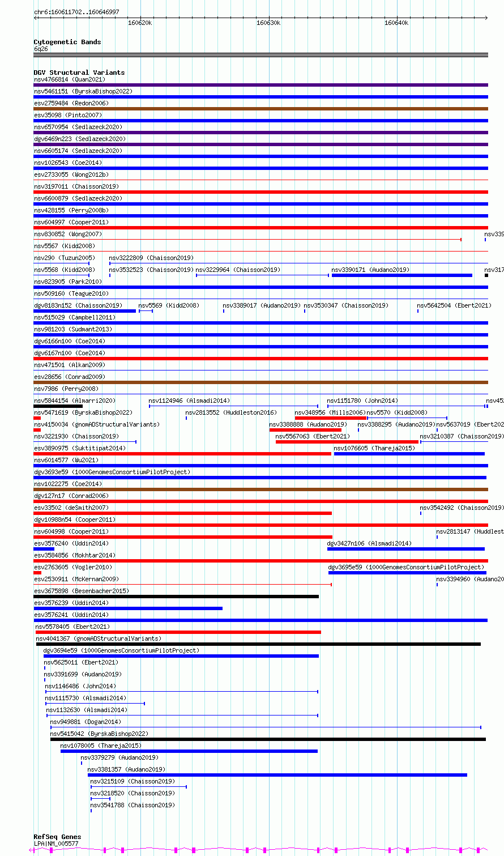Open variant nsv4766814 (Quan2021)

[69, 79]
